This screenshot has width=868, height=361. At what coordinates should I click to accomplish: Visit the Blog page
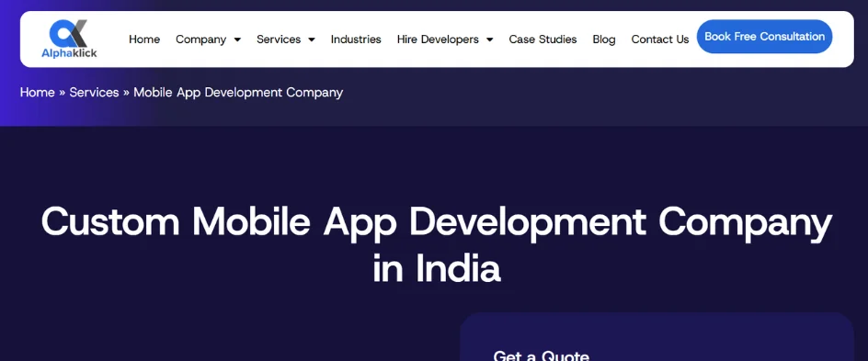point(604,39)
